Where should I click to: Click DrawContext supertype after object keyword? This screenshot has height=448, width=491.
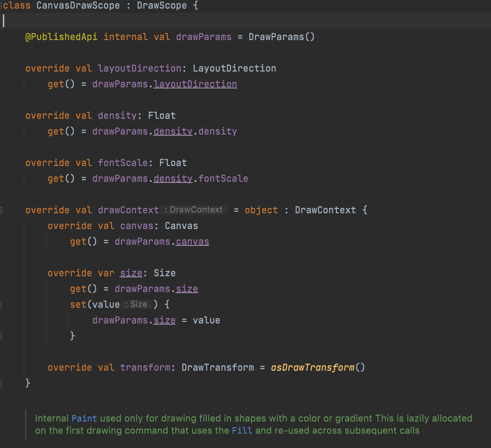coord(325,210)
